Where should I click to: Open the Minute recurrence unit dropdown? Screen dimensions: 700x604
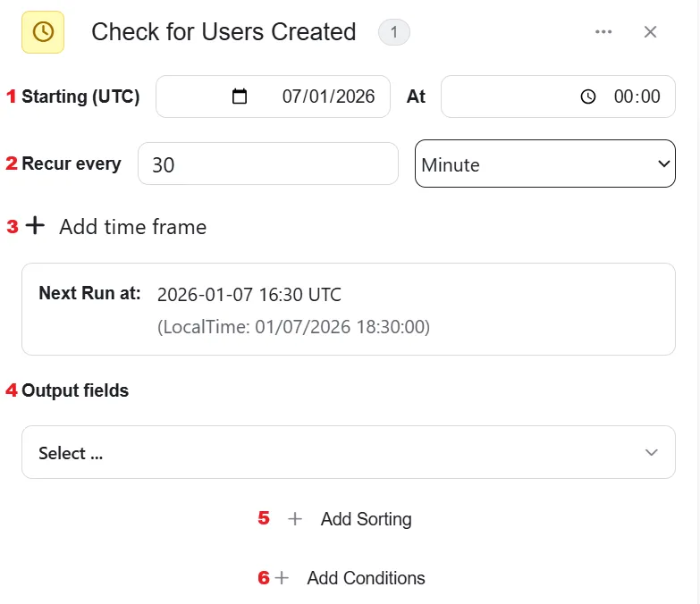click(x=544, y=164)
